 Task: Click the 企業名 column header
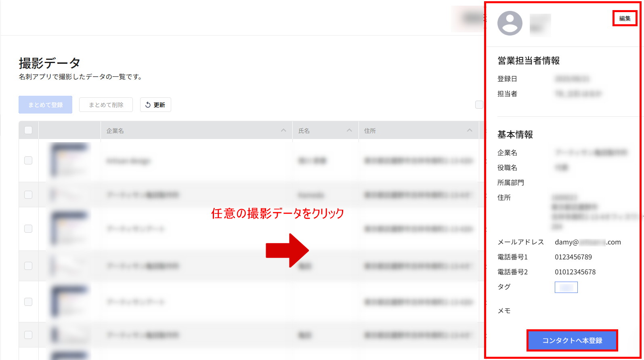click(115, 131)
